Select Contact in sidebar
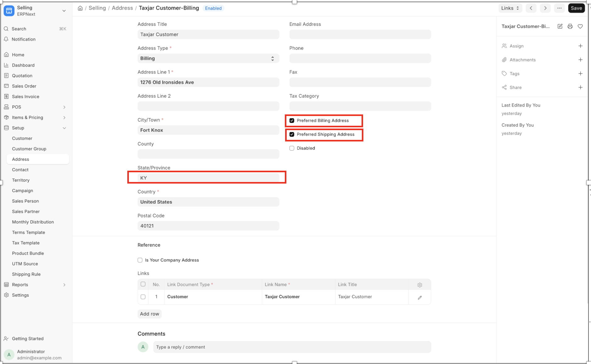Screen dimensions: 591x364 tap(20, 170)
